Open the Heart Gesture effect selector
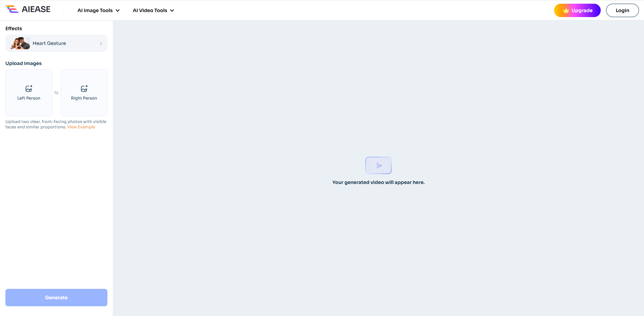Viewport: 644px width, 316px height. click(56, 43)
